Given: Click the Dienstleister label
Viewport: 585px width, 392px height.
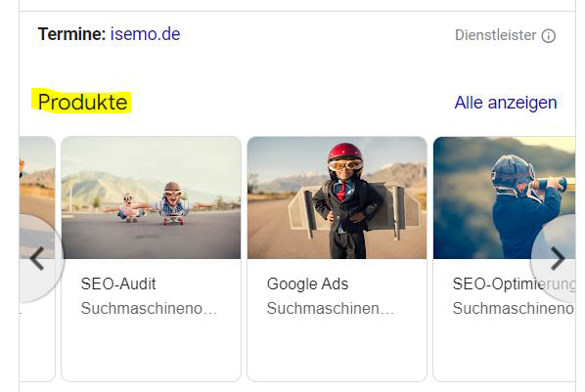Looking at the screenshot, I should tap(495, 35).
